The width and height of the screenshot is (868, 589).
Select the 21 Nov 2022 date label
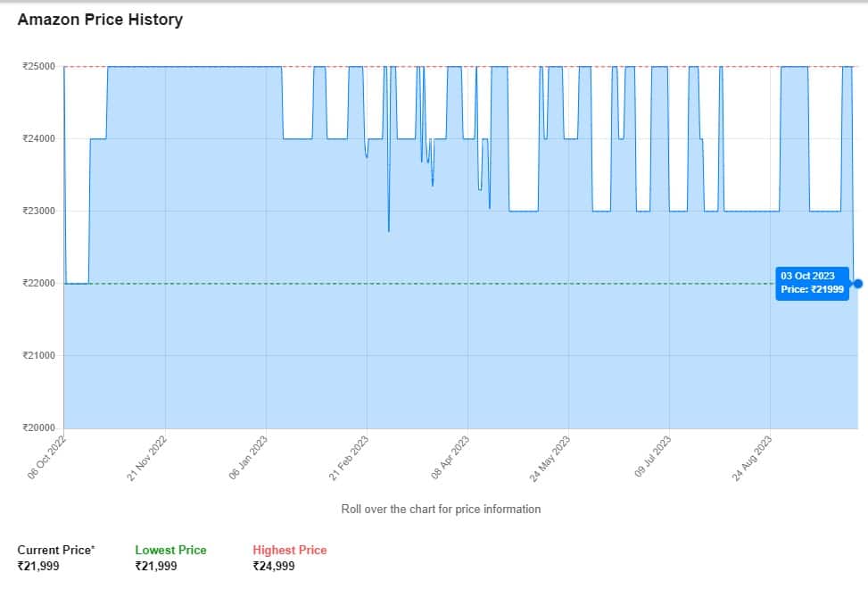tap(148, 458)
